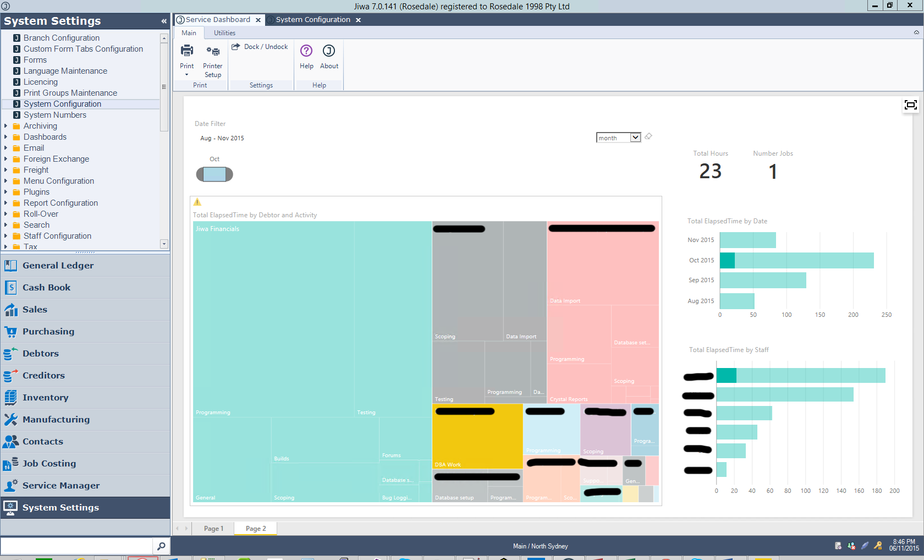
Task: Open Printer Setup from the ribbon
Action: 213,52
